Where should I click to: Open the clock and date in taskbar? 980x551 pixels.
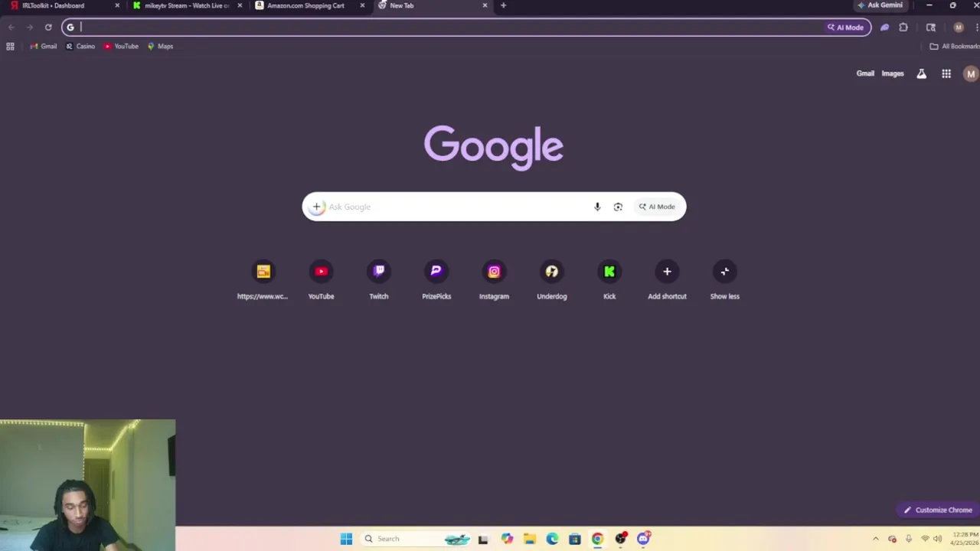pos(964,539)
